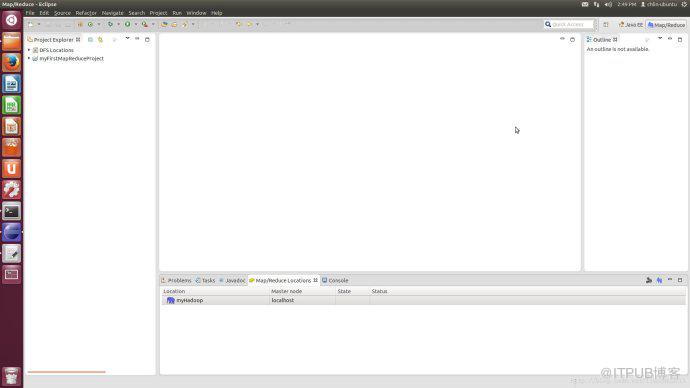
Task: Open the Tasks tab
Action: tap(206, 280)
